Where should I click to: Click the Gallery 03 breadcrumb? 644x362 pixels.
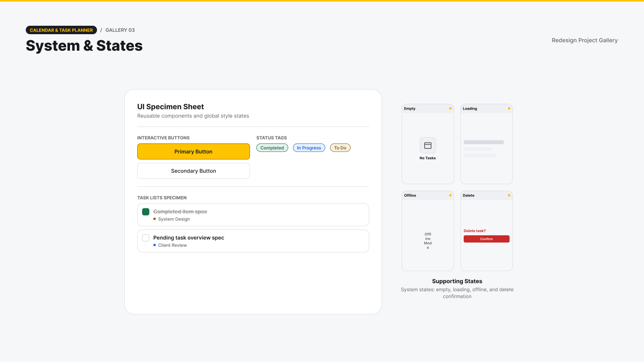120,30
